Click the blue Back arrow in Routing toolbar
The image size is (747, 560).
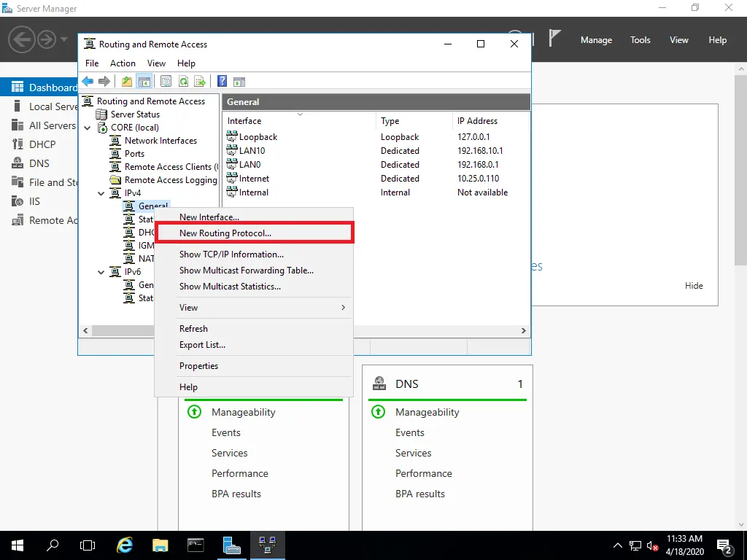[88, 82]
